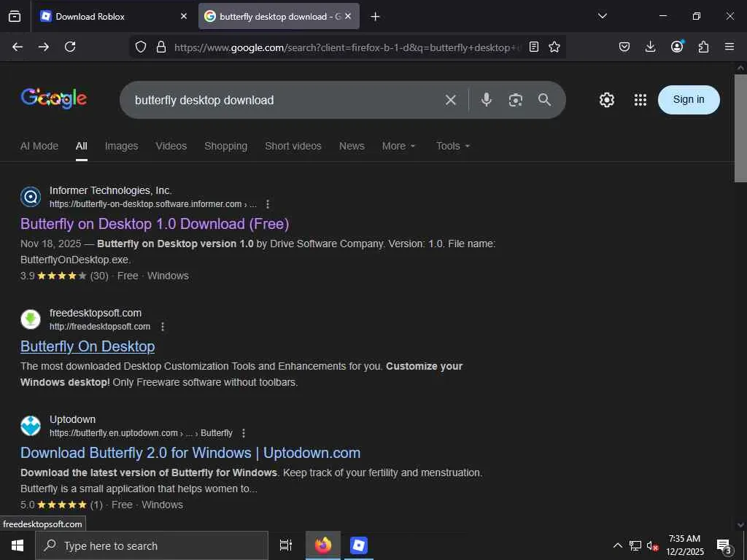747x560 pixels.
Task: Click the http://freedesktopsoft.com URL
Action: point(100,327)
